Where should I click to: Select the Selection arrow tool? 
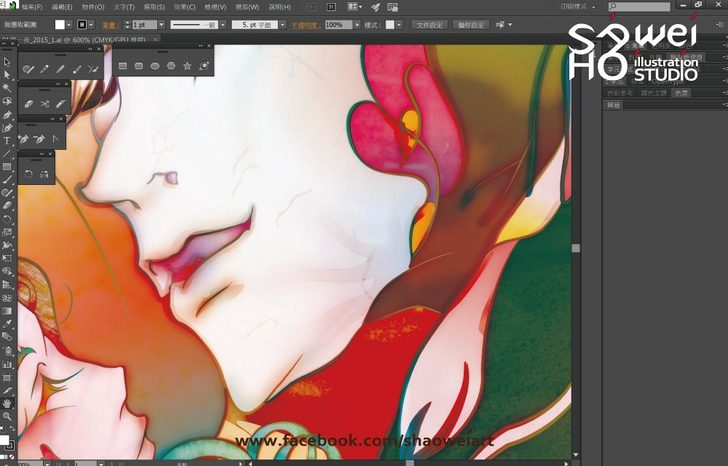pyautogui.click(x=7, y=61)
